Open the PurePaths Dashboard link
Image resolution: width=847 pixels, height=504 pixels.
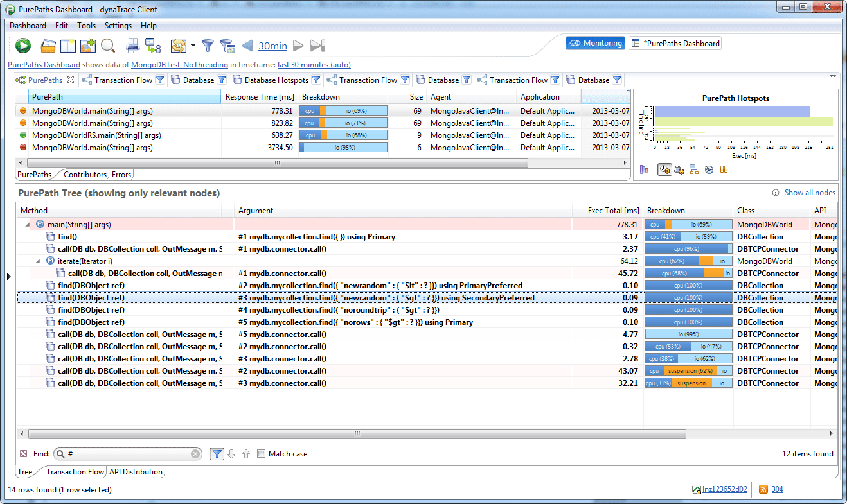coord(44,65)
